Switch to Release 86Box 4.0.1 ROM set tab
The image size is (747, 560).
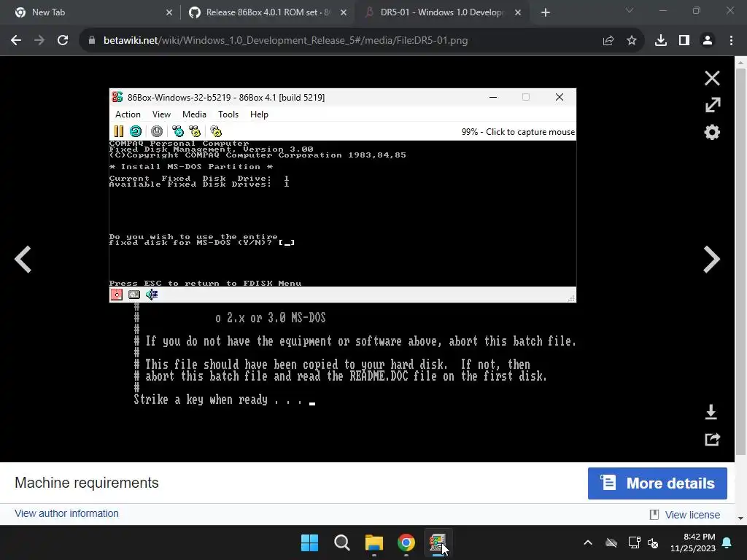(267, 12)
